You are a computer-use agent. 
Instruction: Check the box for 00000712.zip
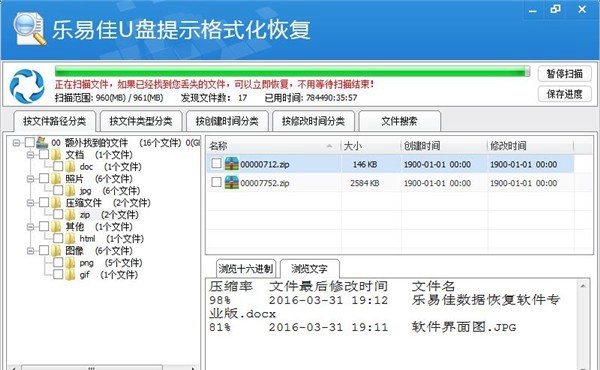click(216, 163)
